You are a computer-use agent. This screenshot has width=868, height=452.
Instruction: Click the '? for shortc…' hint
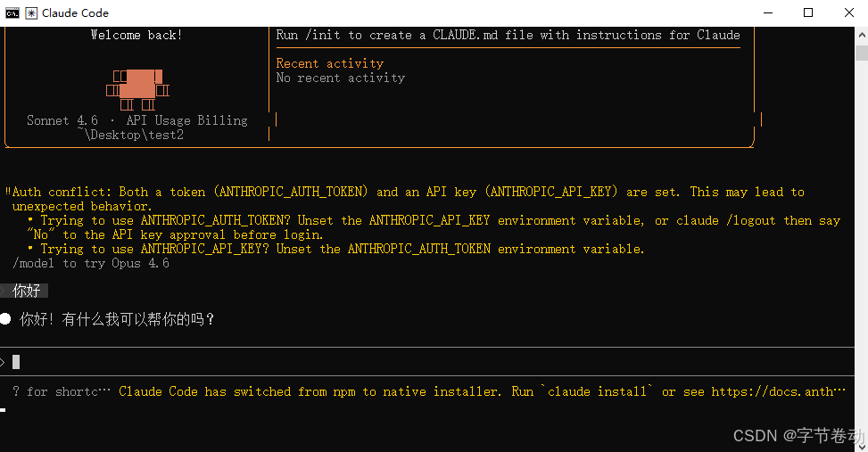click(62, 391)
